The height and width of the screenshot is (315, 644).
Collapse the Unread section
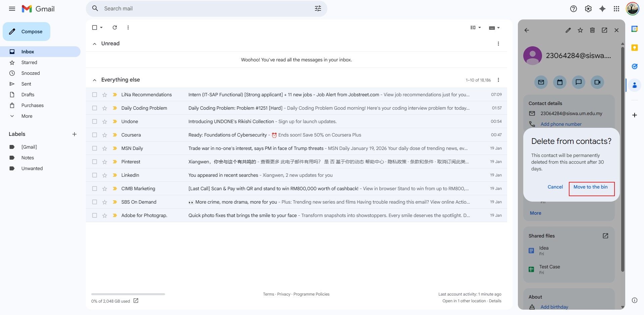click(x=95, y=44)
